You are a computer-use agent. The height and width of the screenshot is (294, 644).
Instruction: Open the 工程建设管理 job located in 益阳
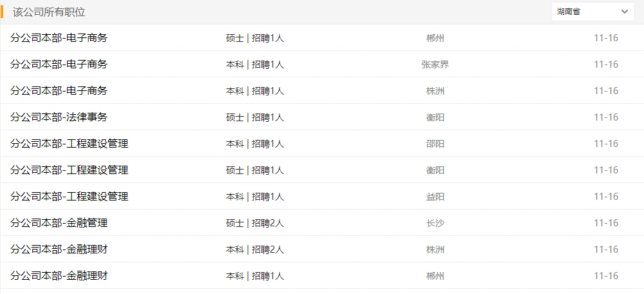pos(69,197)
